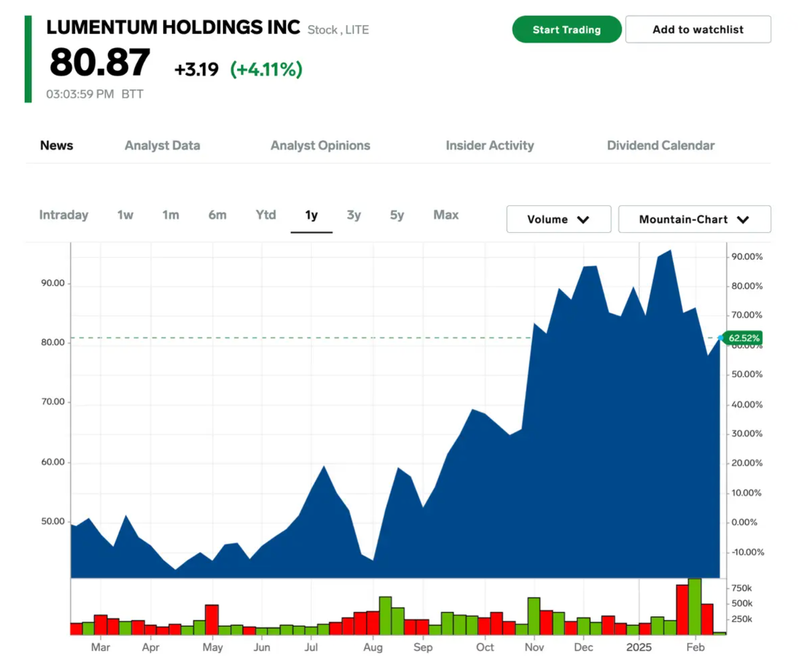The height and width of the screenshot is (670, 800).
Task: Click the Mountain-Chart dropdown chevron arrow
Action: coord(743,219)
